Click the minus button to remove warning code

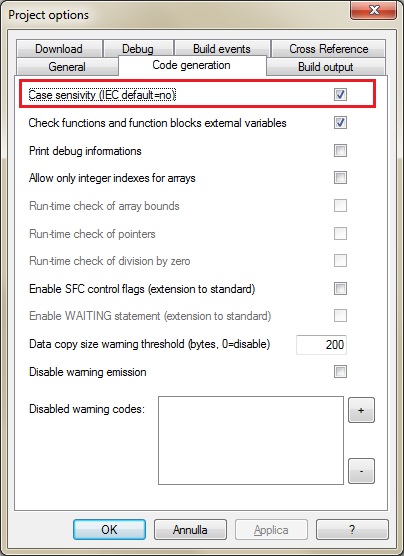[x=361, y=471]
